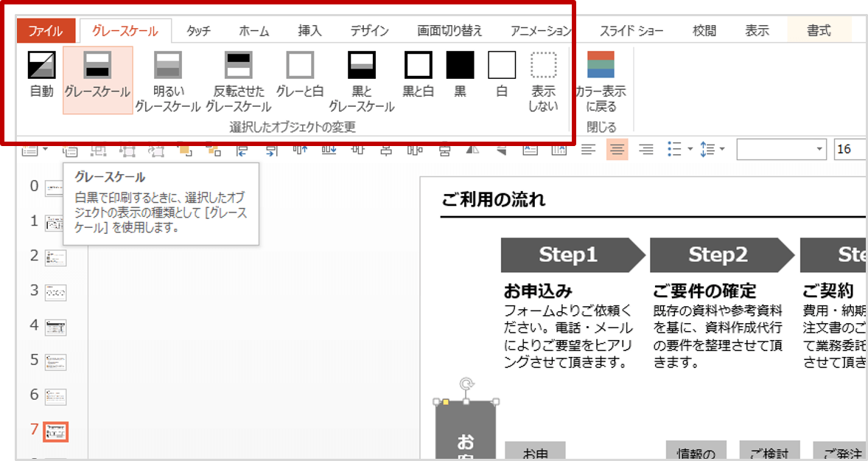Choose 反転させたグレースケール (Inverse Grayscale)

pyautogui.click(x=239, y=81)
